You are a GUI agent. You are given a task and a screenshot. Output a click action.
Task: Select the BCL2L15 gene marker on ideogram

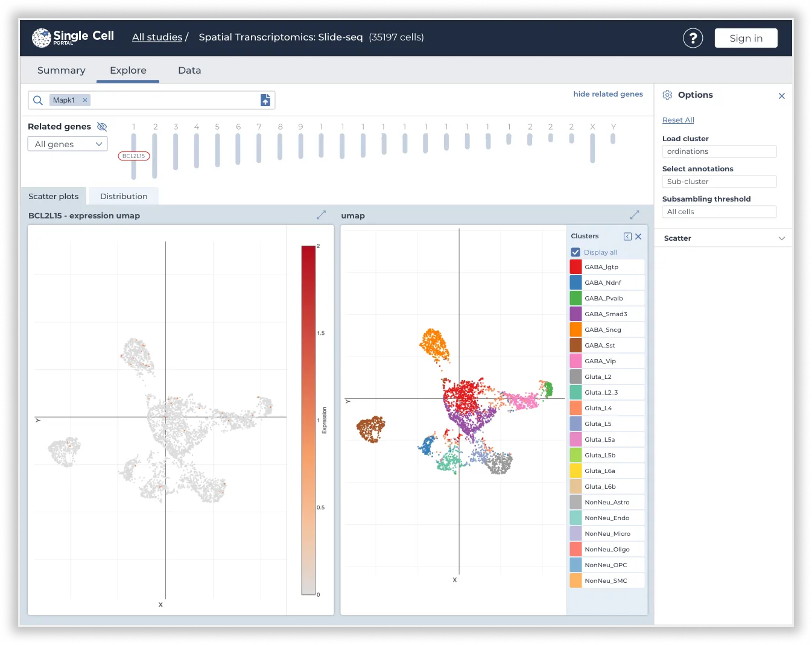134,156
